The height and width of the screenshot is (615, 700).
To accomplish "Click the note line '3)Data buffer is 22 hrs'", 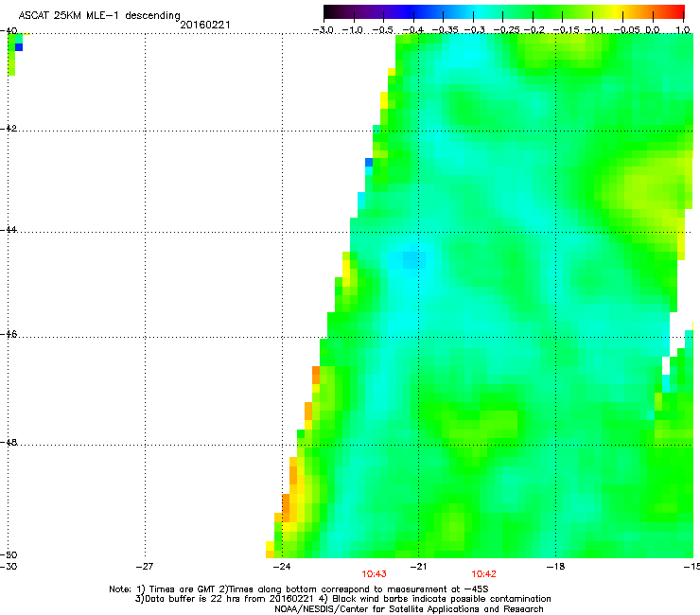I will pos(342,599).
